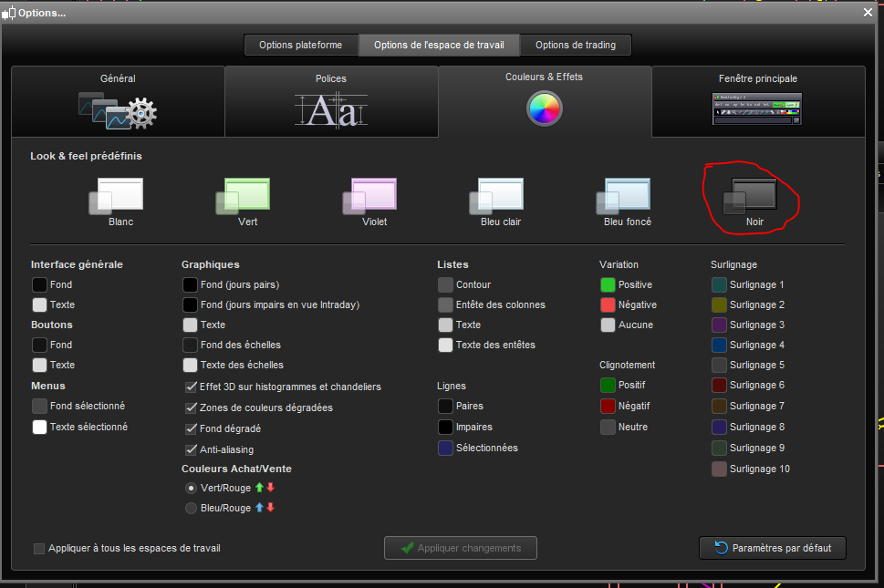This screenshot has height=588, width=884.
Task: Open Surlignage 10 color swatch
Action: click(x=719, y=469)
